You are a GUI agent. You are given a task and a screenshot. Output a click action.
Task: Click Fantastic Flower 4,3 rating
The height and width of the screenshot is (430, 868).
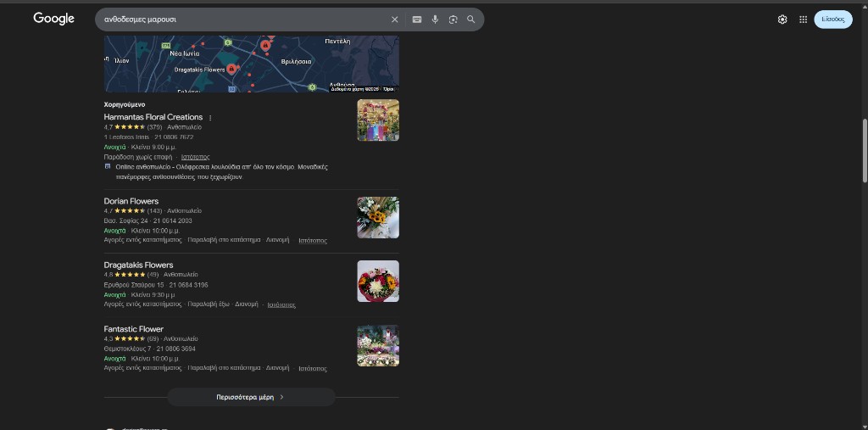(x=125, y=338)
